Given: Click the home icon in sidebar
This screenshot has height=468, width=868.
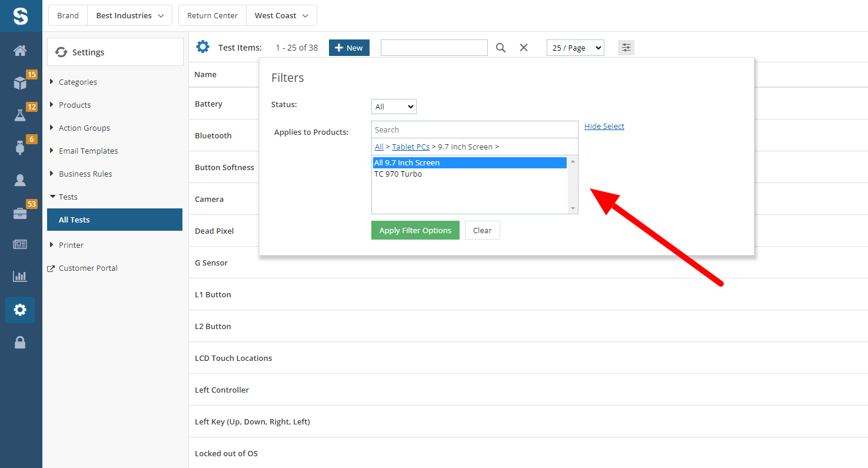Looking at the screenshot, I should [x=20, y=51].
